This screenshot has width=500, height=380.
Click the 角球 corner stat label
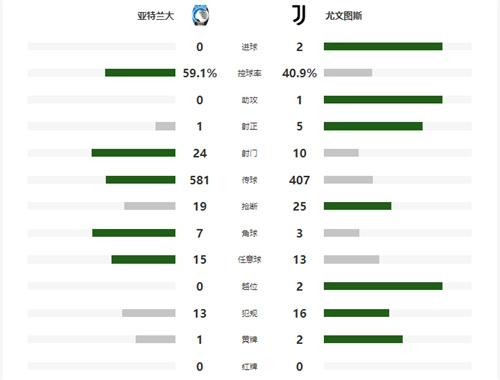(249, 233)
